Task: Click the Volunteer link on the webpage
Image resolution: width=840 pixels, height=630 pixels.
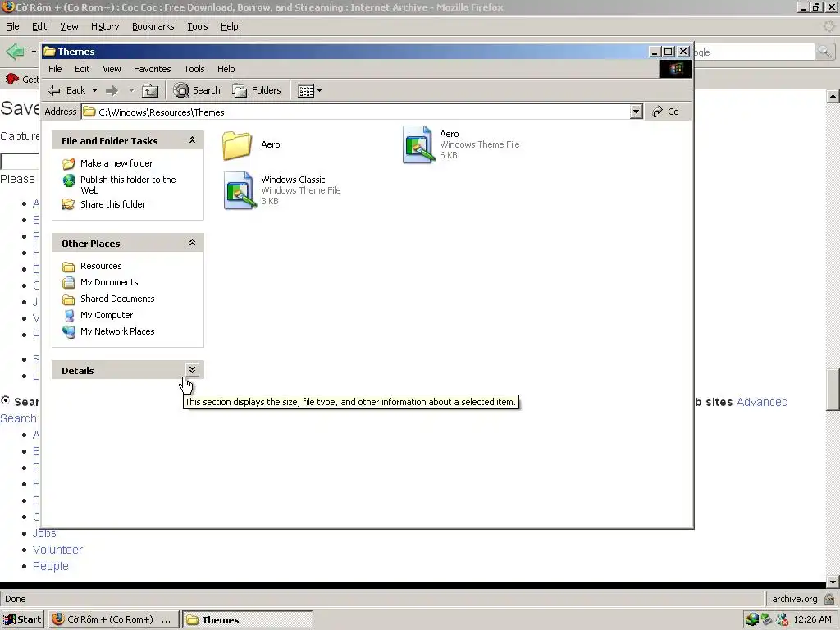Action: click(57, 550)
